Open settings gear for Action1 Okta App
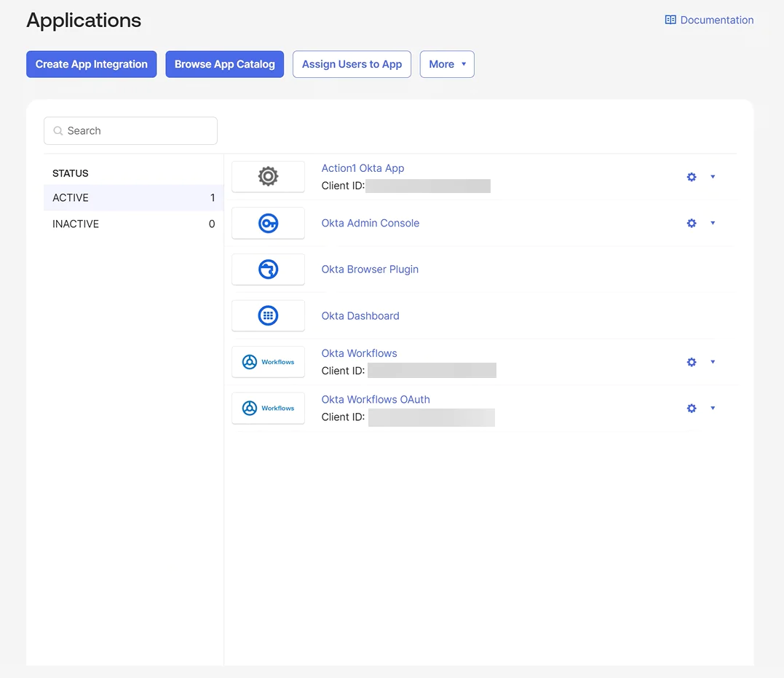Image resolution: width=784 pixels, height=678 pixels. pos(691,176)
